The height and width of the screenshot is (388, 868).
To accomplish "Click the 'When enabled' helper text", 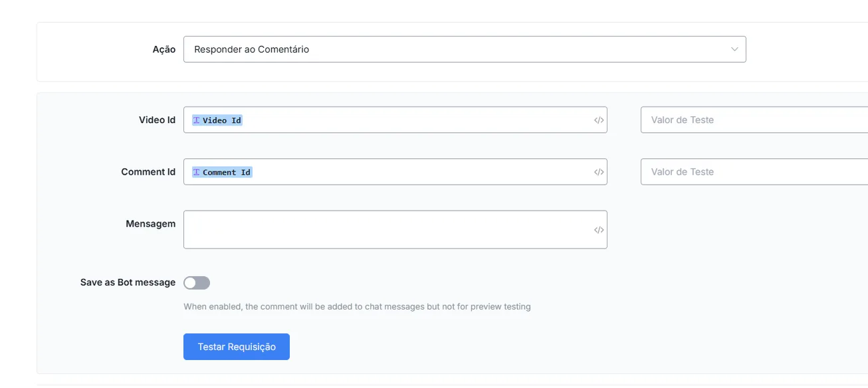I will 357,307.
